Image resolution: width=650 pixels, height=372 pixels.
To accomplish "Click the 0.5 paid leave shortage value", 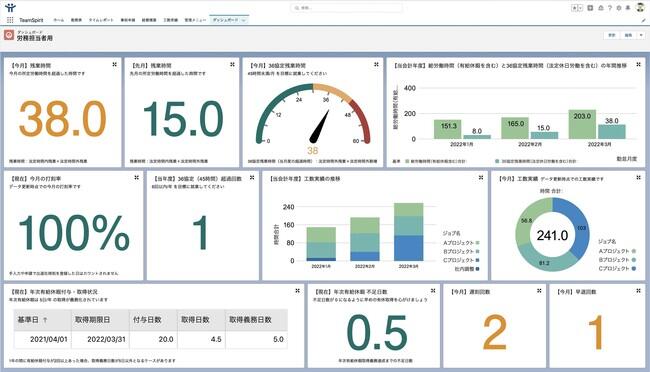I will pyautogui.click(x=377, y=333).
